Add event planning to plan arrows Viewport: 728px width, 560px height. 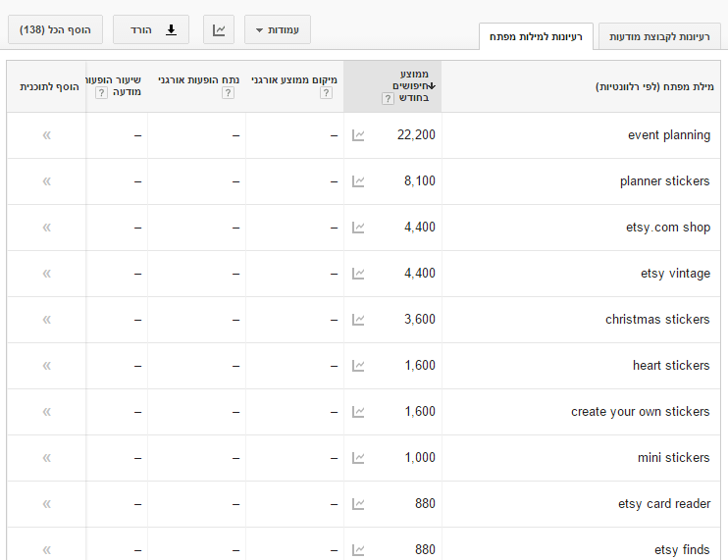click(x=46, y=135)
